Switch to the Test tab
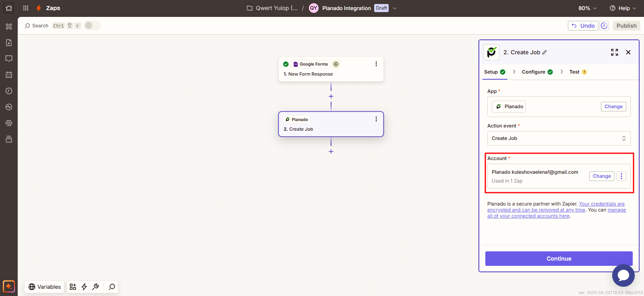Image resolution: width=644 pixels, height=296 pixels. pos(578,72)
